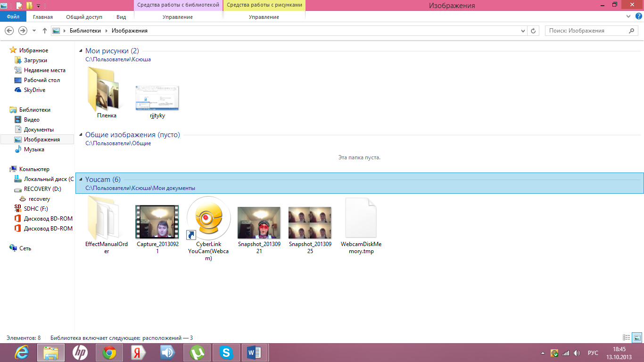This screenshot has height=362, width=644.
Task: Open the Библиотеки breadcrumb arrow menu
Action: coord(106,31)
